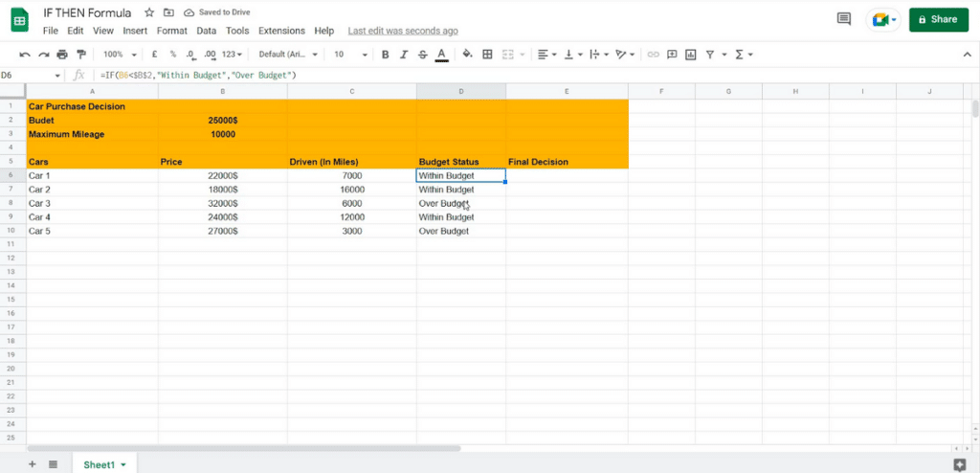Open the comment history panel
This screenshot has width=980, height=473.
tap(844, 19)
